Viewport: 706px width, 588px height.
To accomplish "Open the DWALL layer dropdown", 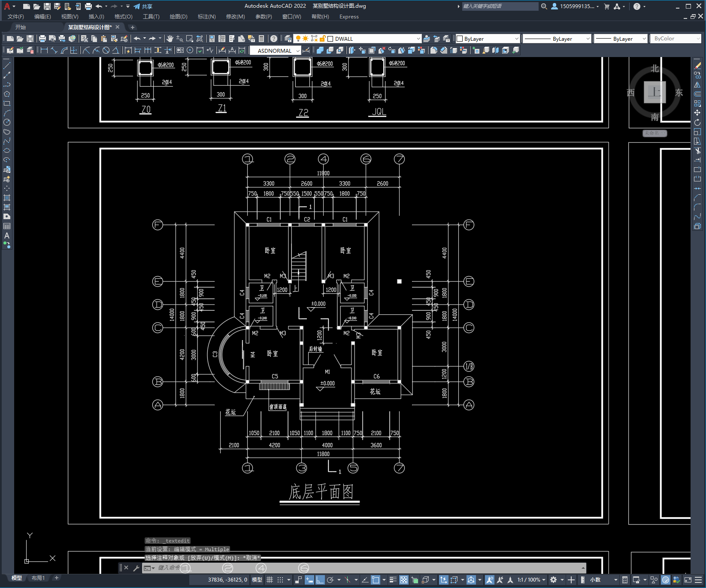I will pyautogui.click(x=418, y=39).
